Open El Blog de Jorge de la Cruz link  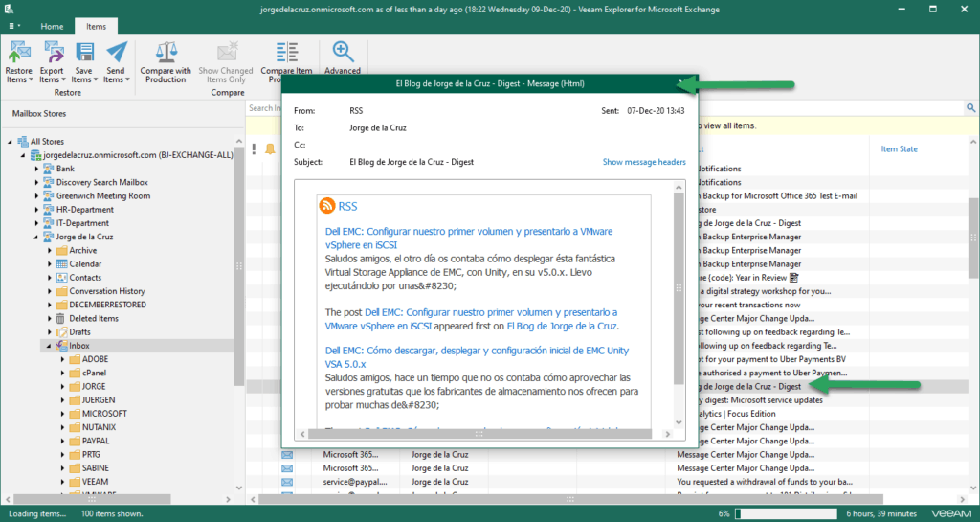click(562, 327)
